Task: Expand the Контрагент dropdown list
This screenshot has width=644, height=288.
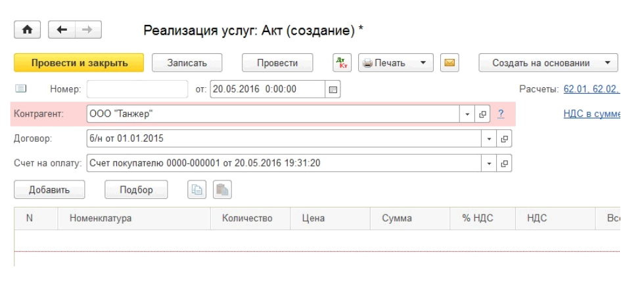Action: 467,114
